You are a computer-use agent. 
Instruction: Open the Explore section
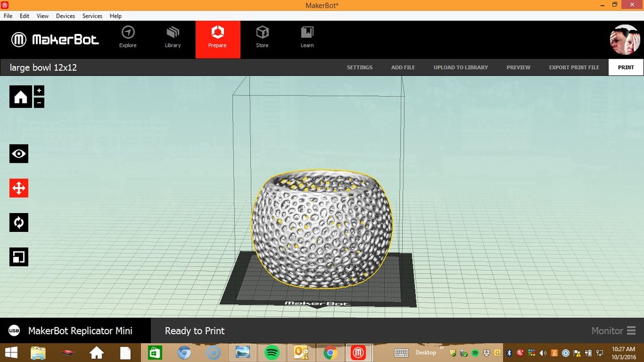pyautogui.click(x=128, y=38)
